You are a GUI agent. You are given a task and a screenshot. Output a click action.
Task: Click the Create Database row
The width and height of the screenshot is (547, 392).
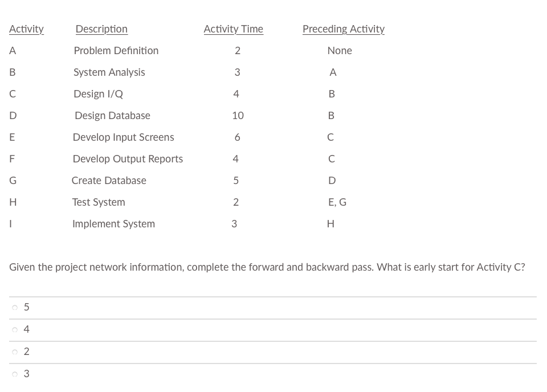click(x=109, y=181)
